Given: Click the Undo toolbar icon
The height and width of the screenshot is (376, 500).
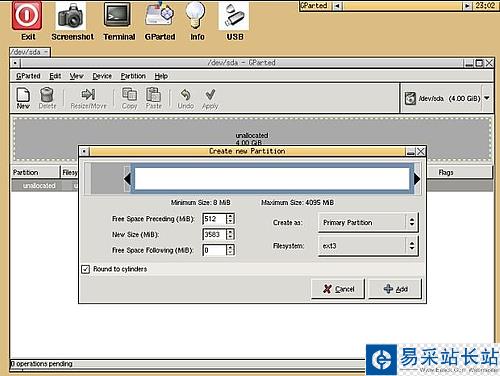Looking at the screenshot, I should click(185, 98).
